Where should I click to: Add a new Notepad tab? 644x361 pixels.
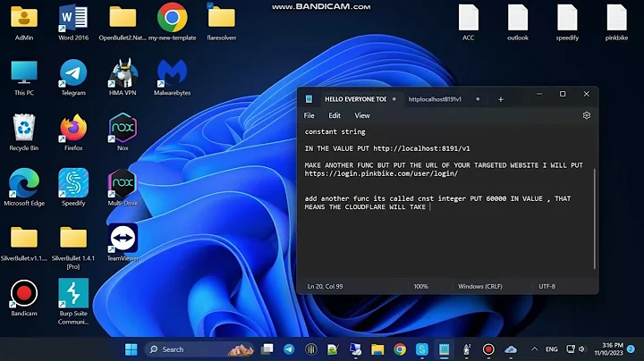tap(501, 99)
